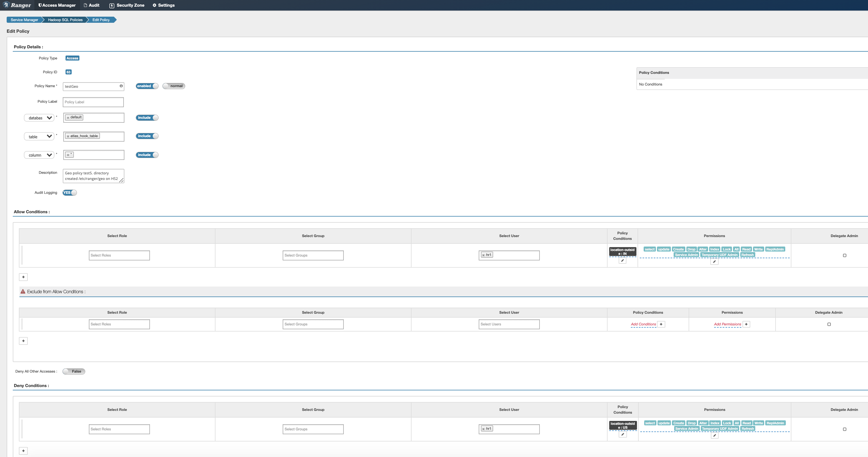The image size is (868, 457).
Task: Click the pencil edit icon in Deny Conditions
Action: click(623, 435)
